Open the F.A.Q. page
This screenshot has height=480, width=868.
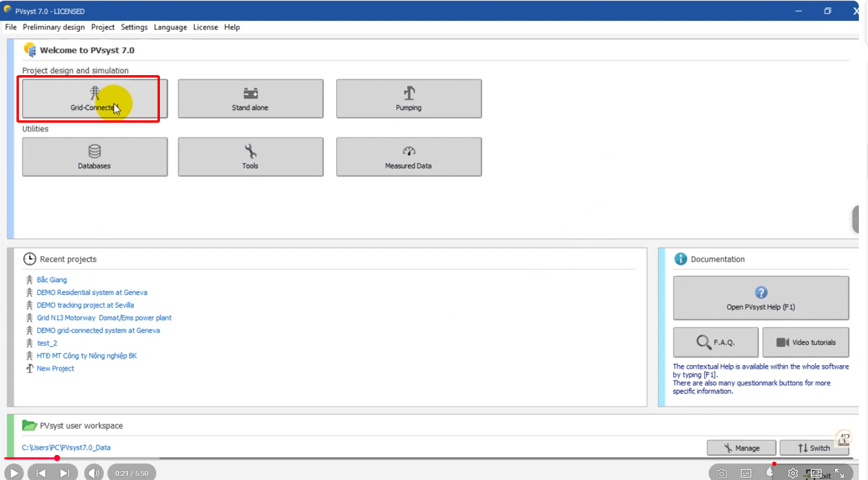pos(715,343)
